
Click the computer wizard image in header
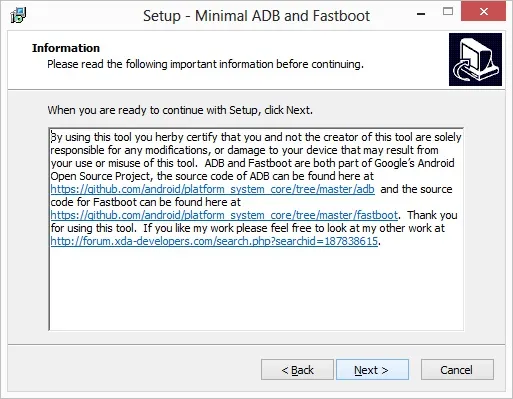tap(475, 59)
